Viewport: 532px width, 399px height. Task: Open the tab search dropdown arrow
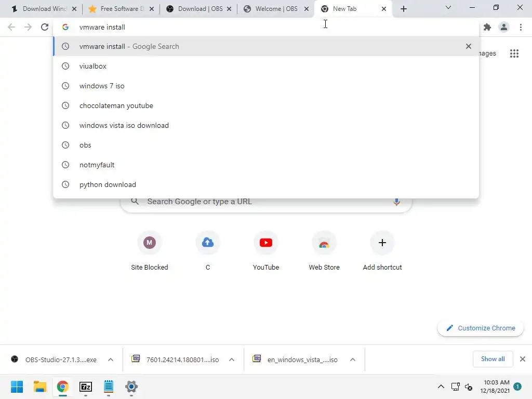coord(448,7)
